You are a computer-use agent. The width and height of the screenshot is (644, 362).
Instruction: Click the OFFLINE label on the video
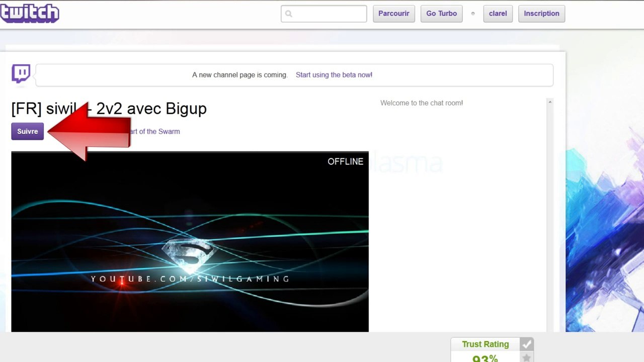coord(345,161)
